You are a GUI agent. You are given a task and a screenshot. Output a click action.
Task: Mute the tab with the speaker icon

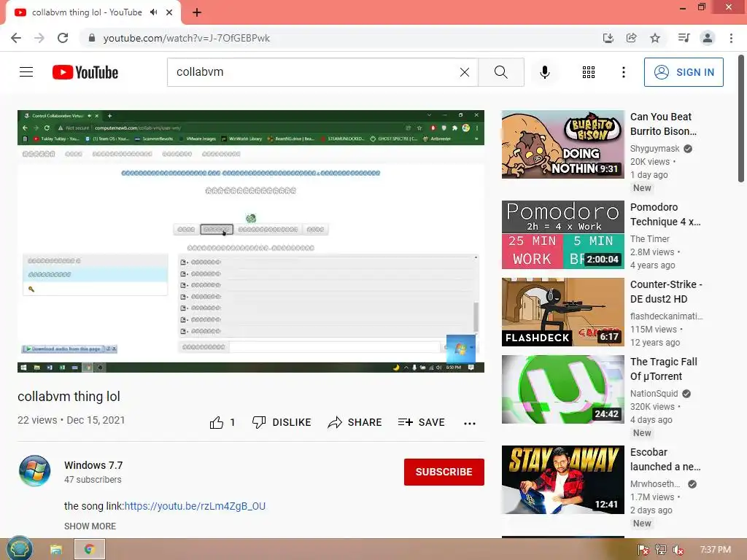(153, 12)
